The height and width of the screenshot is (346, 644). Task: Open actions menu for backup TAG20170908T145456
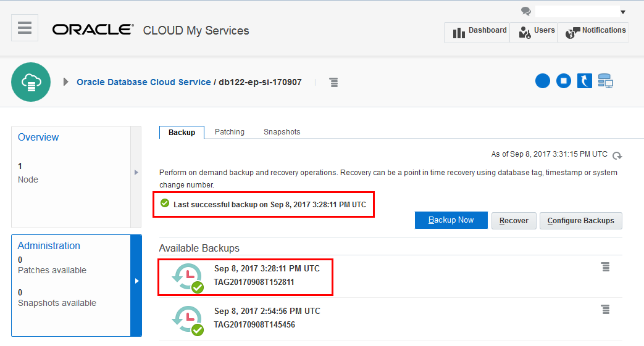click(606, 309)
